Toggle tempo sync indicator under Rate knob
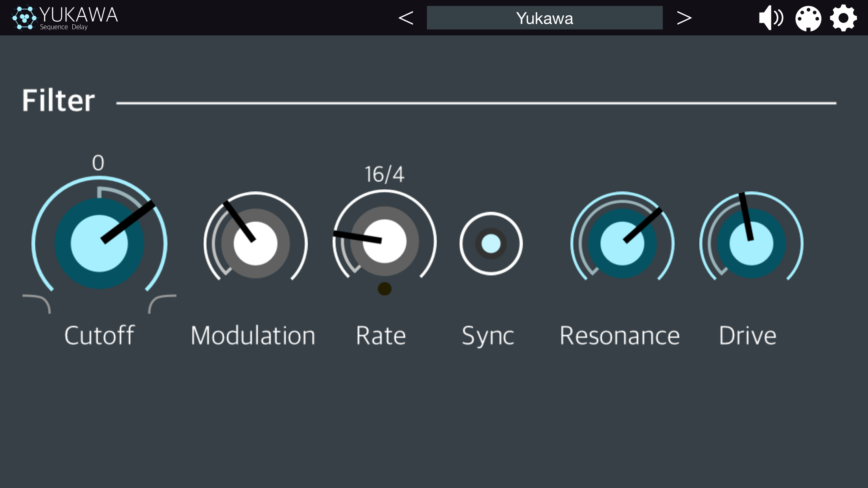Image resolution: width=868 pixels, height=488 pixels. click(x=384, y=289)
